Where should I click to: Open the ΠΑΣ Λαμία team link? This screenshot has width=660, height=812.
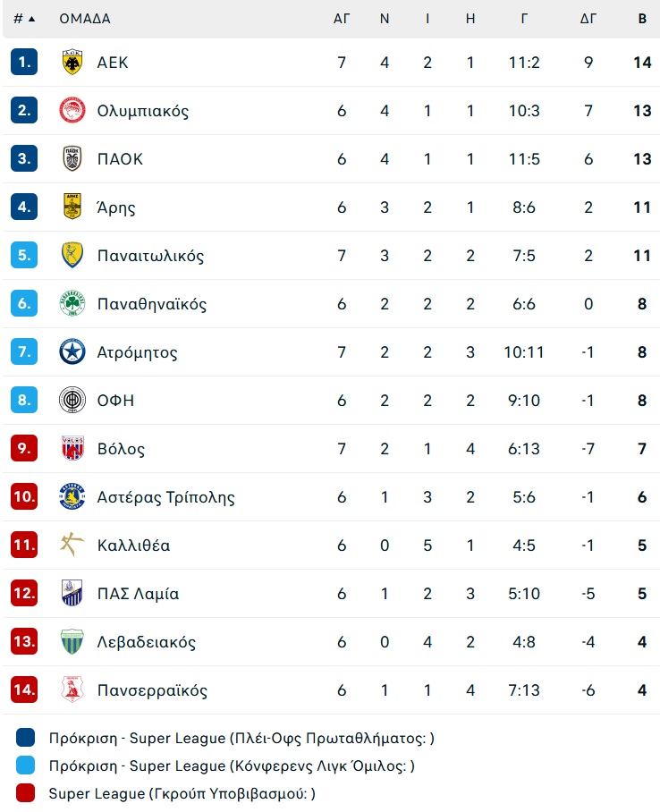click(138, 594)
